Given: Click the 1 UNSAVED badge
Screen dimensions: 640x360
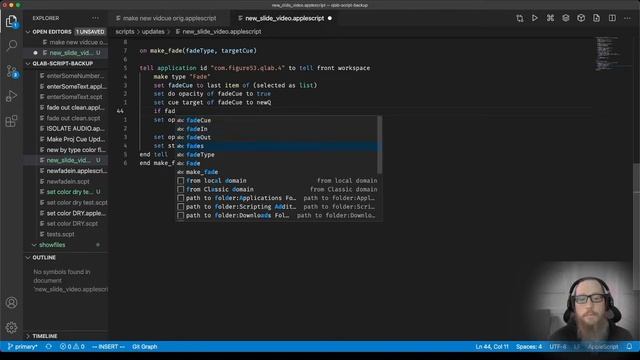Looking at the screenshot, I should [90, 31].
